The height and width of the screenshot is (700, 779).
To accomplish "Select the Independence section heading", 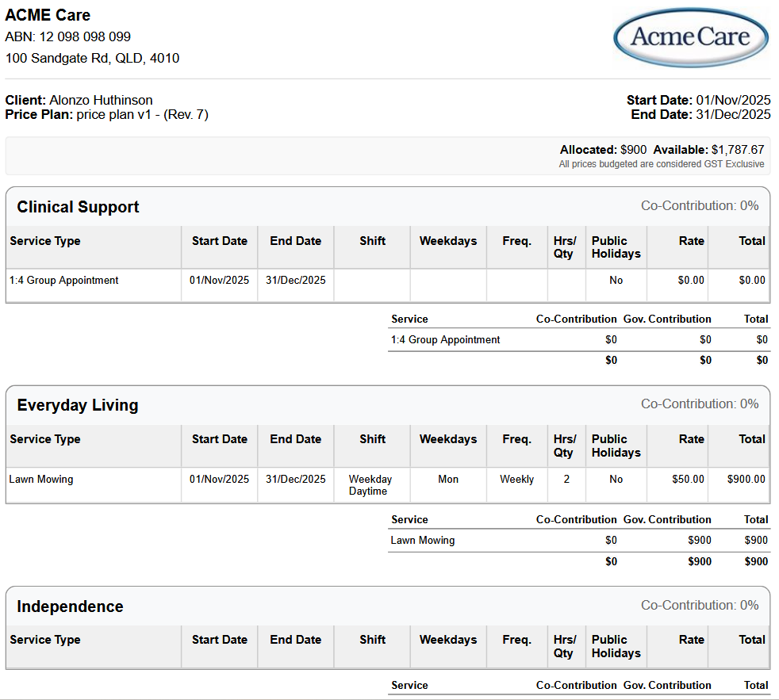I will click(x=70, y=606).
